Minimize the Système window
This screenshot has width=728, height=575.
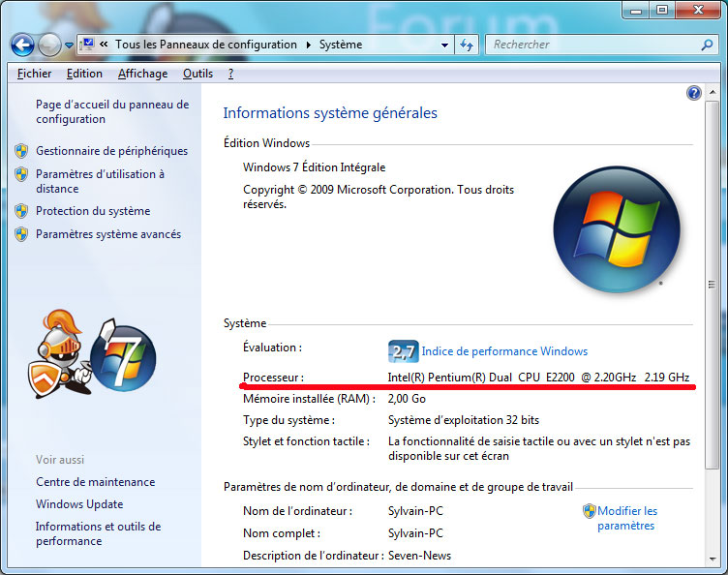click(636, 10)
